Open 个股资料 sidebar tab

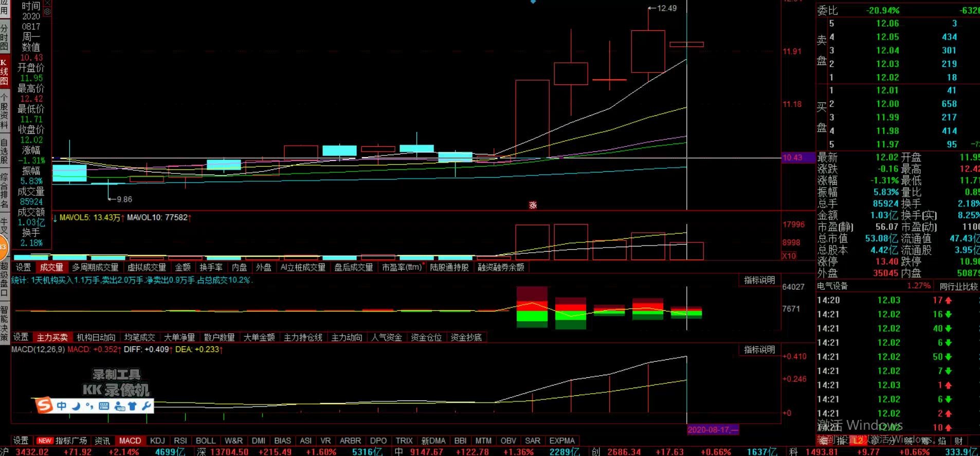point(4,111)
